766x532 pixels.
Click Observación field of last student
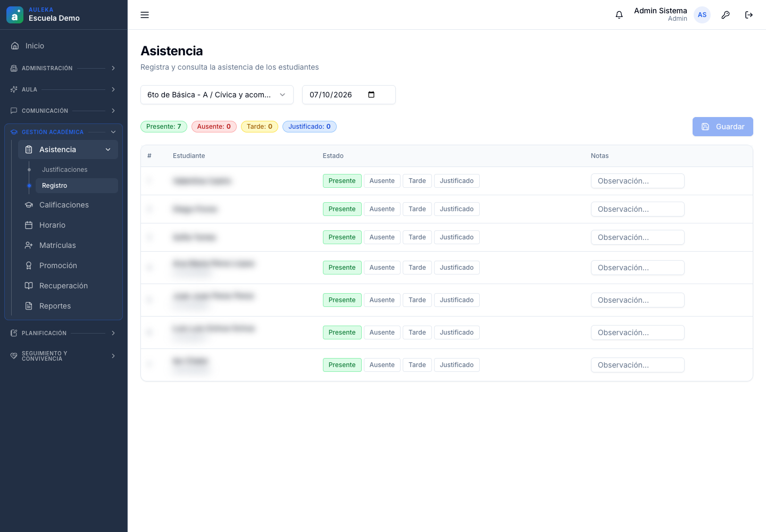click(x=637, y=365)
